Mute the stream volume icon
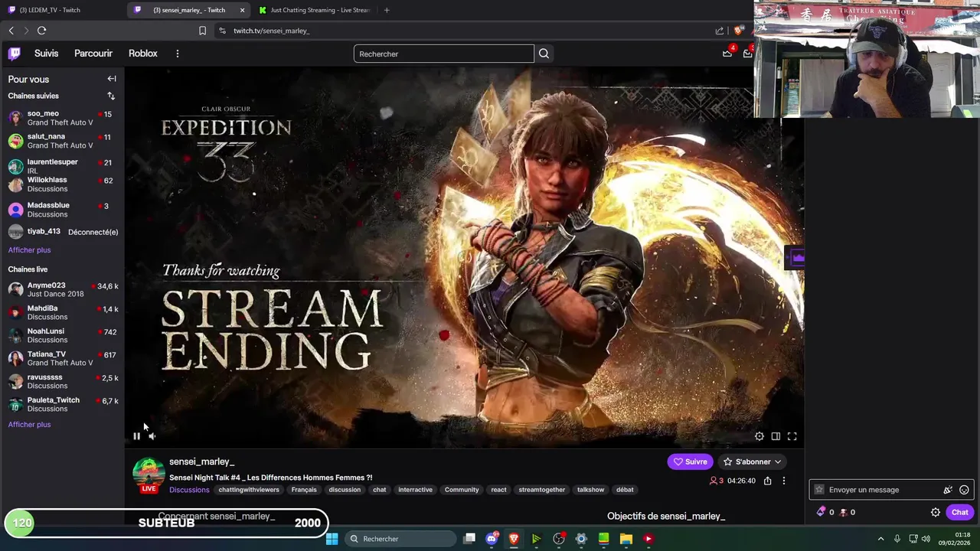Screen dimensions: 980x551 click(152, 436)
